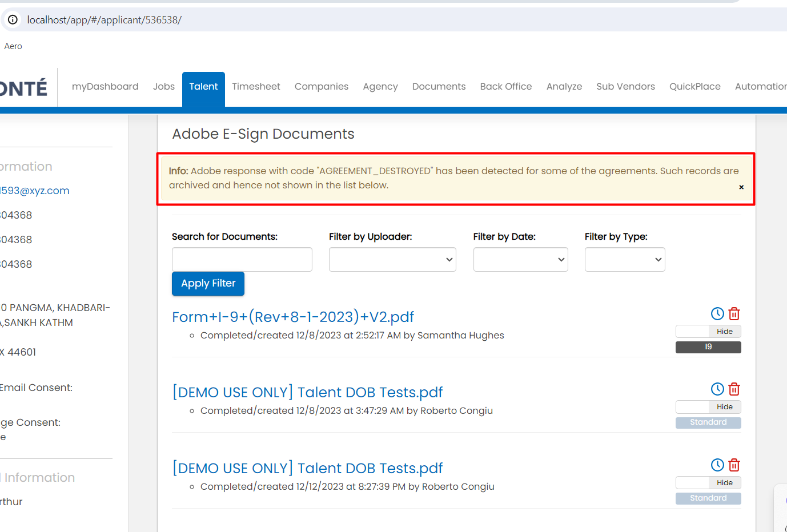Open history clock for 3:47:29 AM Talent DOB Tests

click(x=717, y=389)
